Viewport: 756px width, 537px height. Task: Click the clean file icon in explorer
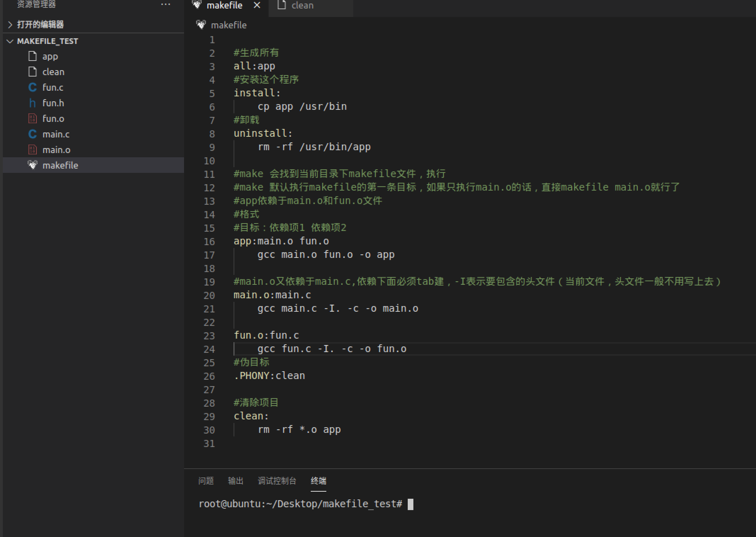33,72
